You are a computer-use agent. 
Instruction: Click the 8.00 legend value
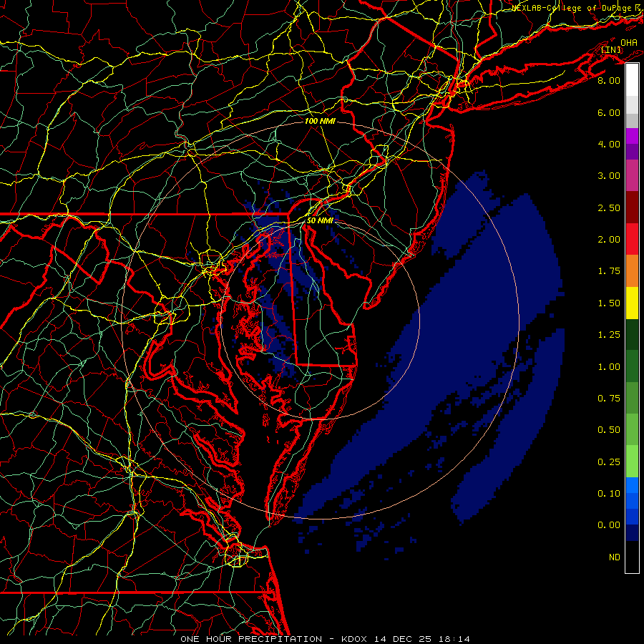[609, 80]
